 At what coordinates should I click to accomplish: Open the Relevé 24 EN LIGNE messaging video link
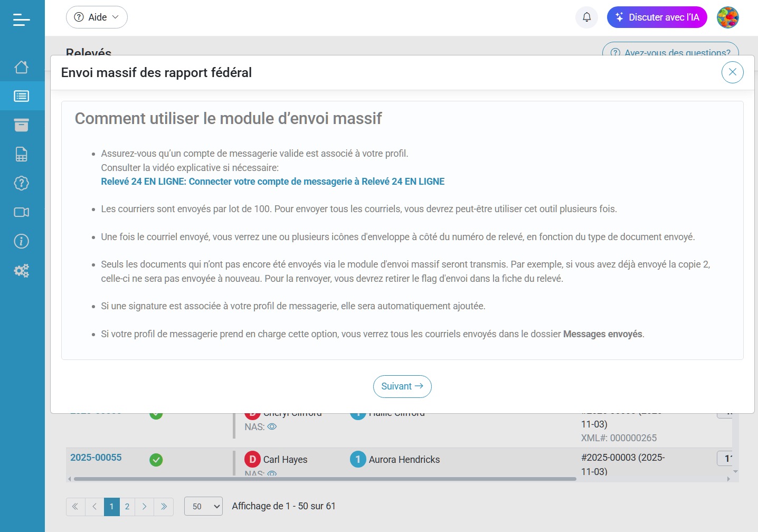click(x=272, y=181)
